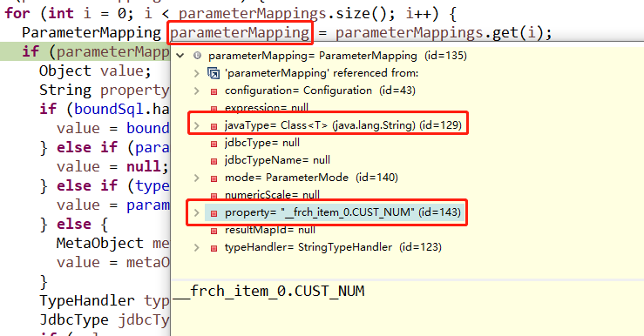Click the local variable icon beside parameterMapping root
This screenshot has height=336, width=644.
[197, 56]
